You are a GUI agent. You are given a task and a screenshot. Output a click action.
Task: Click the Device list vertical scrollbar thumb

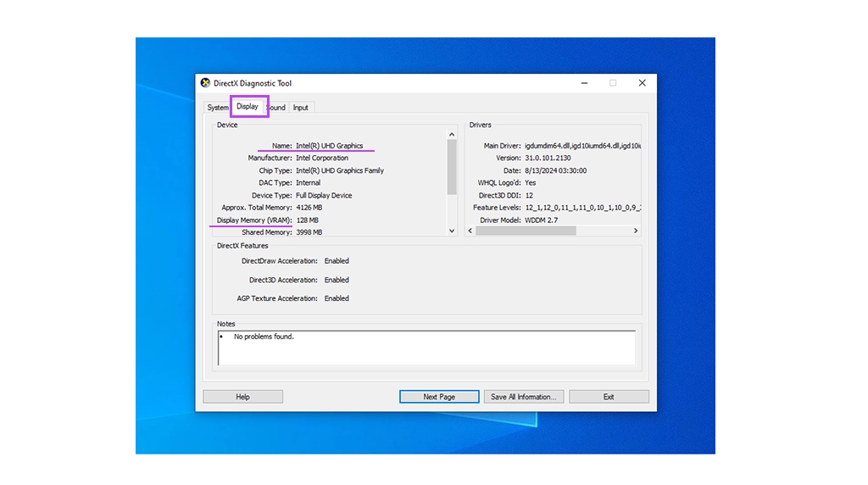pyautogui.click(x=452, y=167)
